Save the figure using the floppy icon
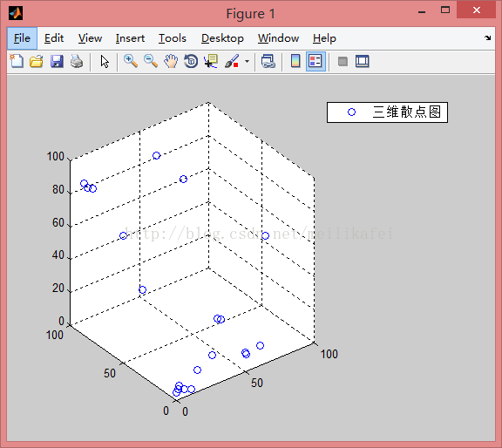The image size is (502, 448). click(57, 61)
